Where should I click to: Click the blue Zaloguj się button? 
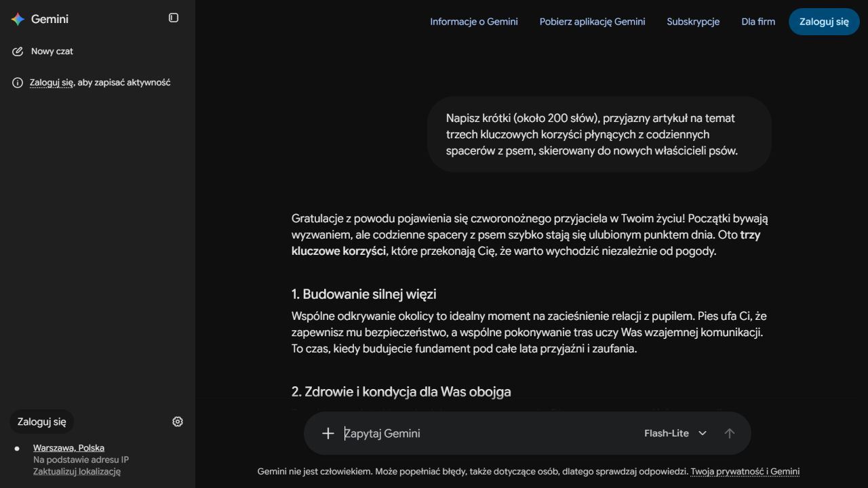[x=824, y=22]
